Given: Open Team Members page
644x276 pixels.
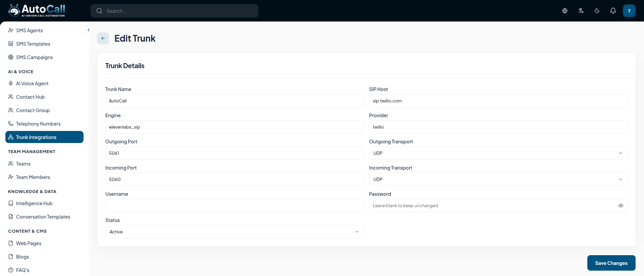Looking at the screenshot, I should pos(44,177).
